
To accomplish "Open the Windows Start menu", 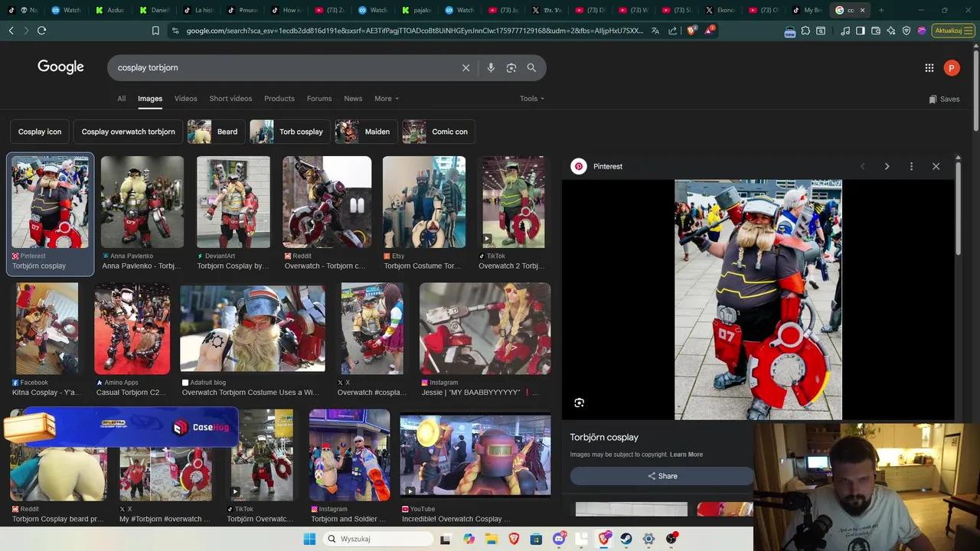I will pyautogui.click(x=309, y=539).
